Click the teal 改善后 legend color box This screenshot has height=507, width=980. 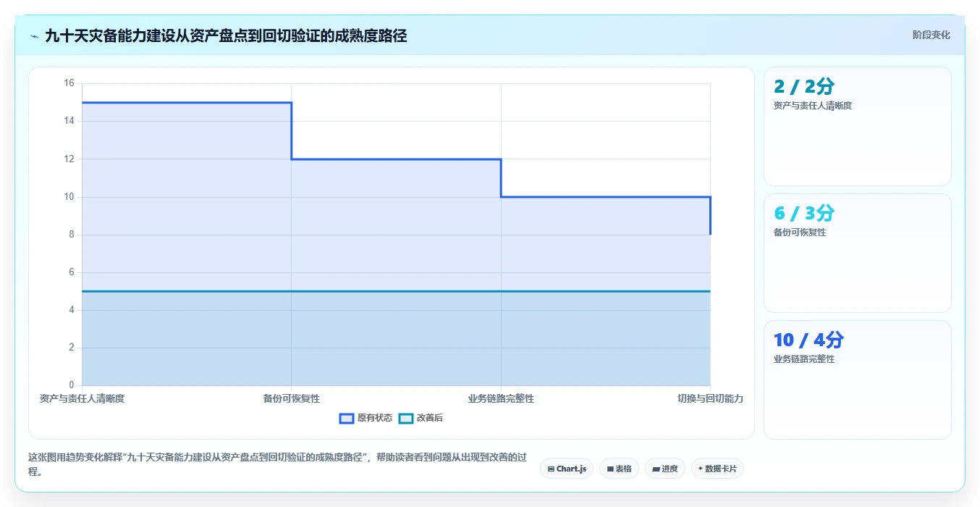406,418
